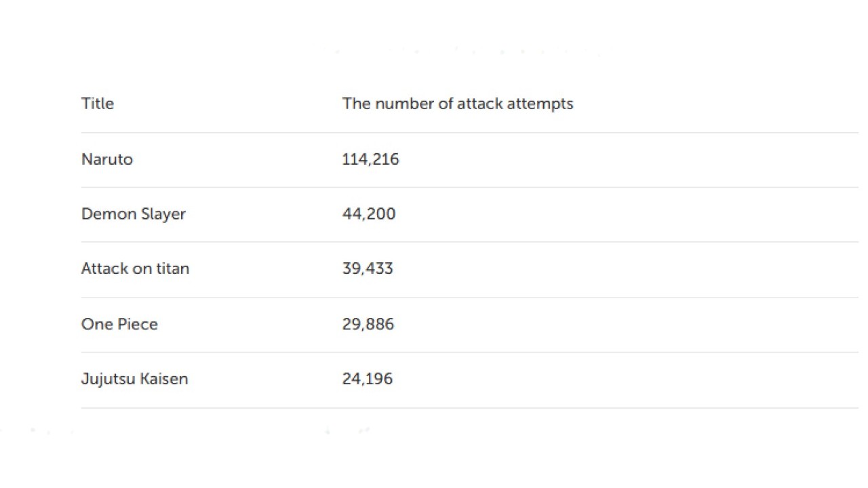The height and width of the screenshot is (488, 868).
Task: Click the word Kaisen in the last row
Action: point(164,379)
